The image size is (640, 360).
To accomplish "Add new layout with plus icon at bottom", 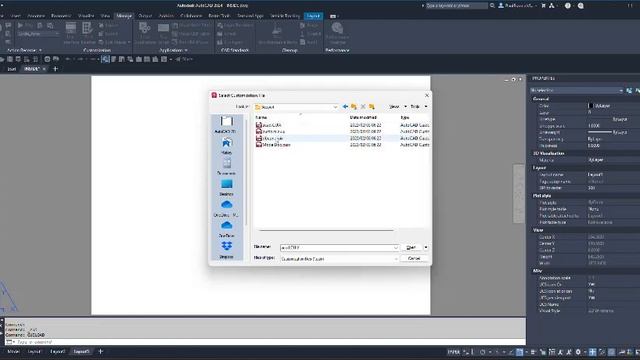I will point(101,351).
